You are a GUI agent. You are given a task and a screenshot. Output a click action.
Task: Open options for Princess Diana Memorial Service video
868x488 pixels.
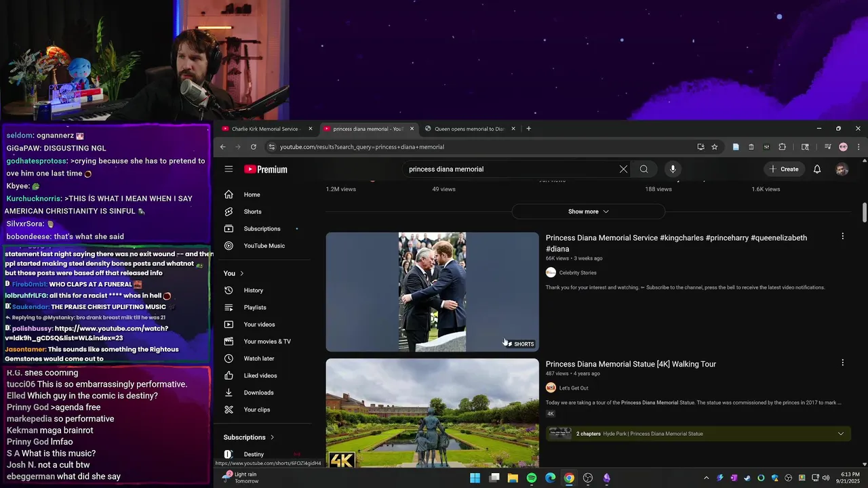click(x=842, y=237)
